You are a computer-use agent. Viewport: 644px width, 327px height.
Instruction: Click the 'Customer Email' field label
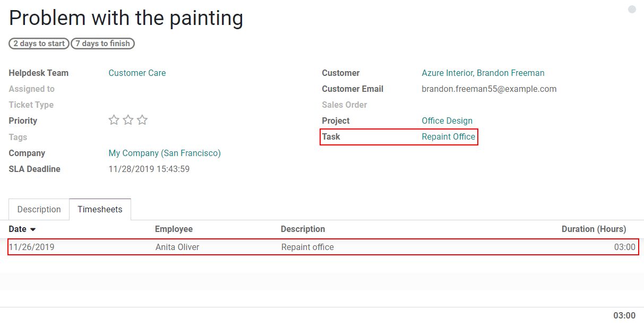pos(353,89)
